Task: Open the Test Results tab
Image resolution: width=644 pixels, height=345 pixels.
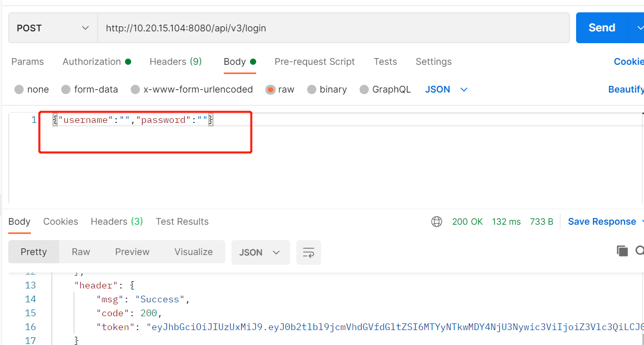Action: point(182,222)
